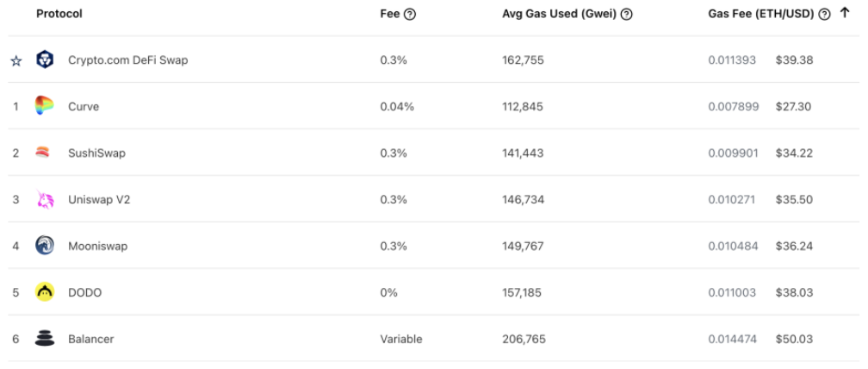Click the Mooniswap logo icon
The height and width of the screenshot is (369, 868).
45,247
